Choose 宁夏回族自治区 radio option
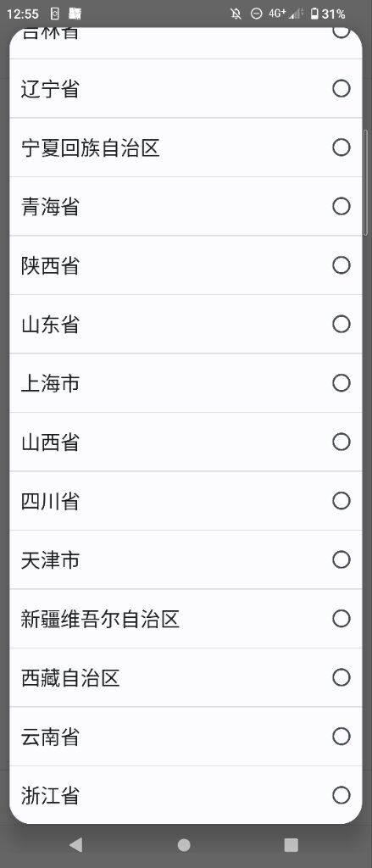 pyautogui.click(x=341, y=147)
